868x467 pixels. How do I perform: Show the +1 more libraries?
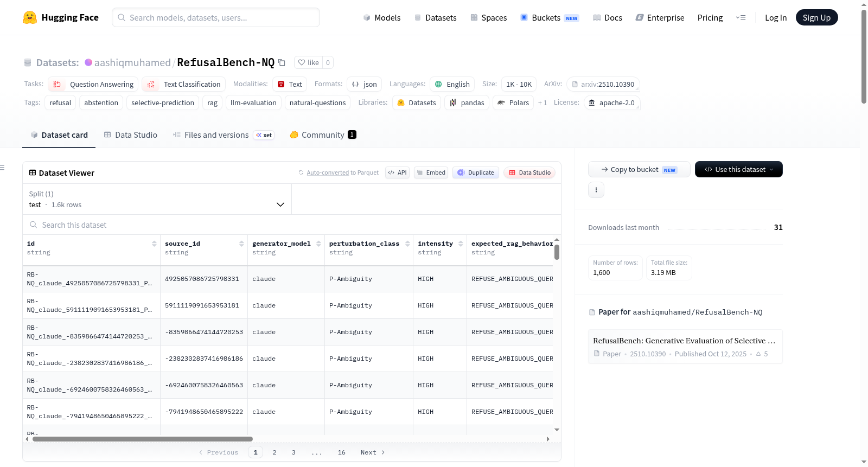(542, 103)
